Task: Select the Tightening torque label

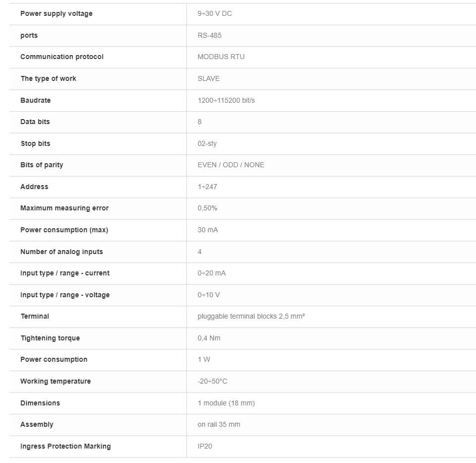Action: coord(50,338)
